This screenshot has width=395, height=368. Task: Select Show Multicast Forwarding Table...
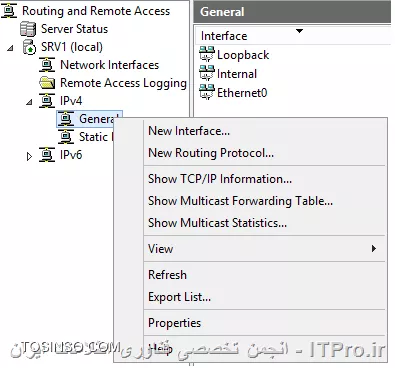coord(265,201)
